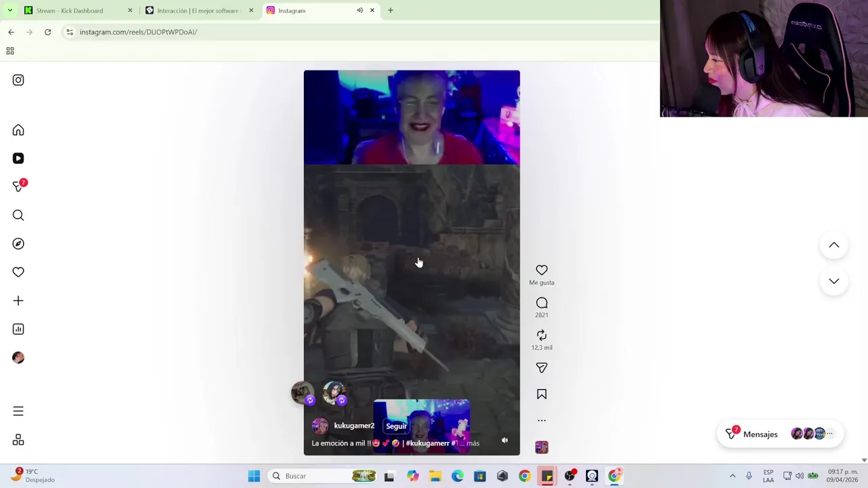Open File Explorer from taskbar
This screenshot has width=868, height=488.
pyautogui.click(x=435, y=476)
